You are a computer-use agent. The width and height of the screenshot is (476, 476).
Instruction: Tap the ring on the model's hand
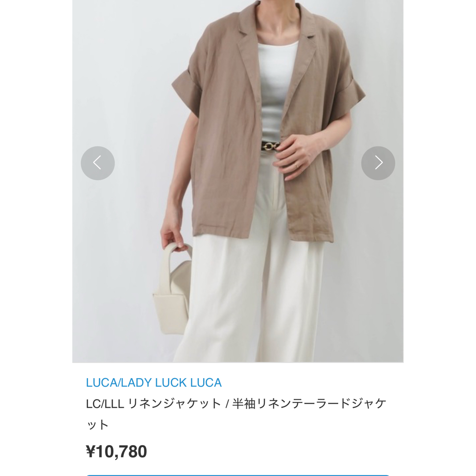[296, 165]
